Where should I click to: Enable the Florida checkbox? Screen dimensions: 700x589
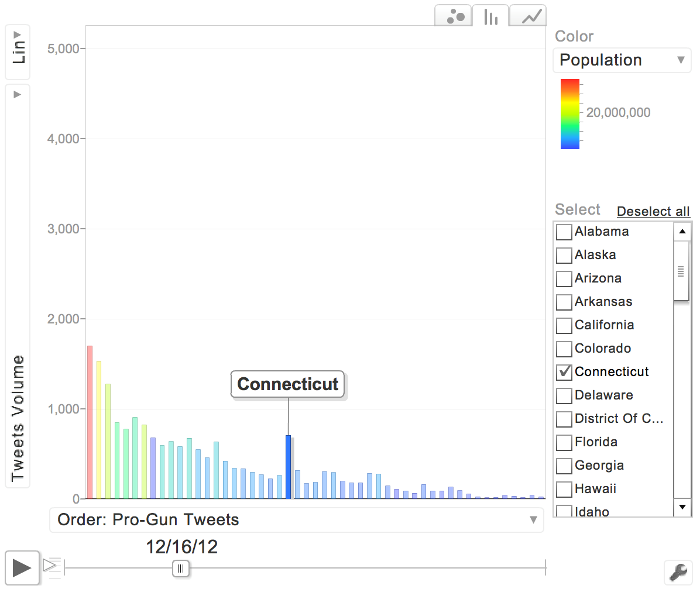tap(564, 442)
